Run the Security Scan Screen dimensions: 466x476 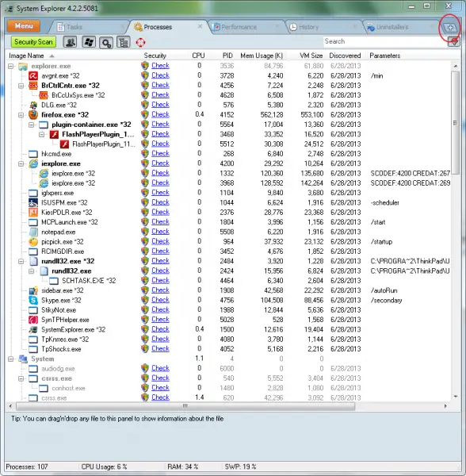click(33, 42)
